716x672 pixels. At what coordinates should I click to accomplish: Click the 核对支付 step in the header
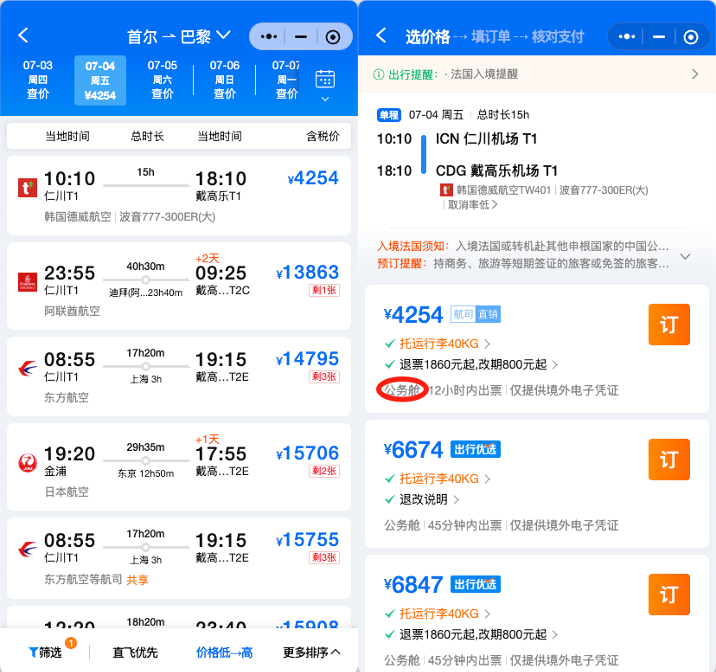558,37
